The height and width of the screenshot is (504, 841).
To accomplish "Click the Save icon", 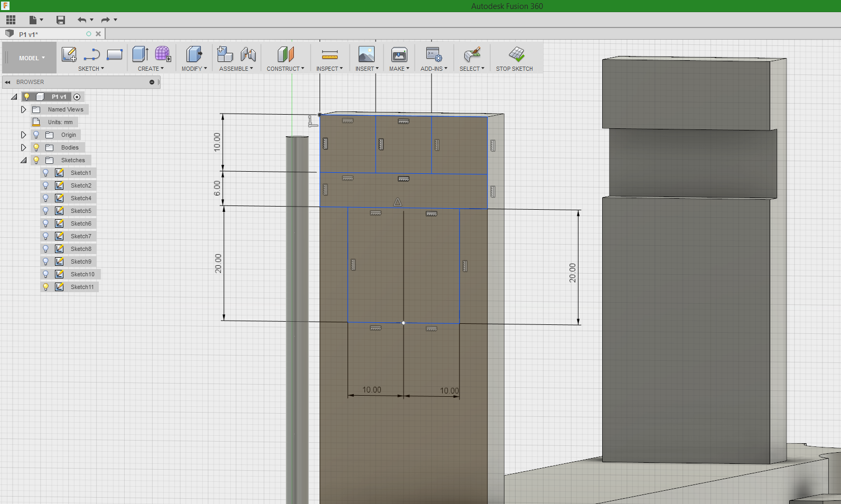I will [61, 20].
